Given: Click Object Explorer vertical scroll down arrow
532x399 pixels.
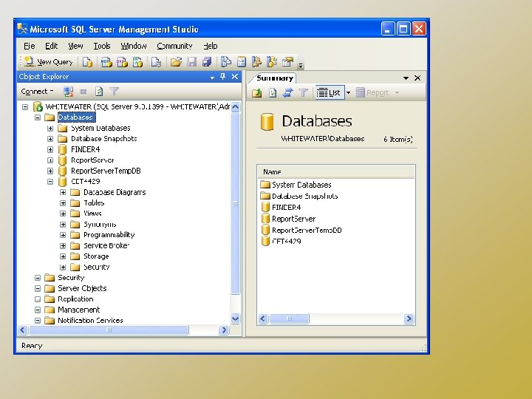Looking at the screenshot, I should [235, 319].
